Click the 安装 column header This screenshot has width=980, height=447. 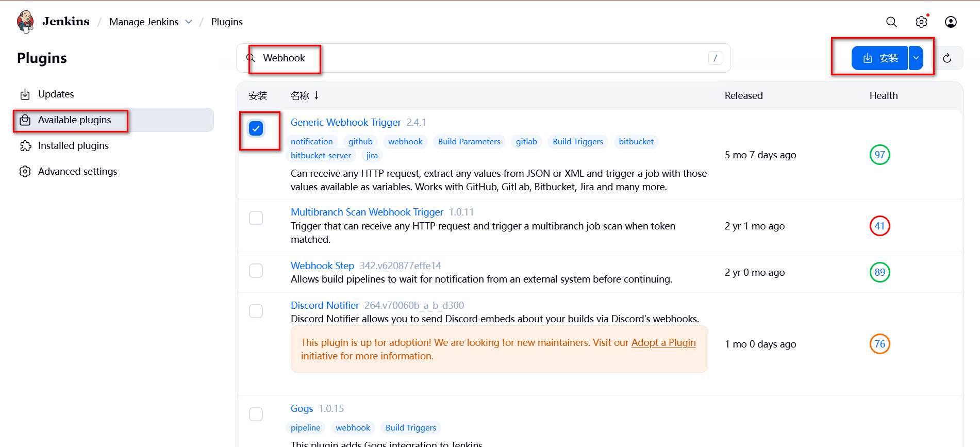(x=258, y=95)
